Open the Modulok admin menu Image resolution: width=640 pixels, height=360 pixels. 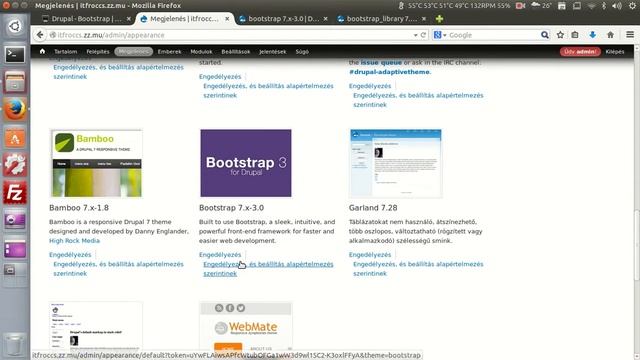click(201, 52)
